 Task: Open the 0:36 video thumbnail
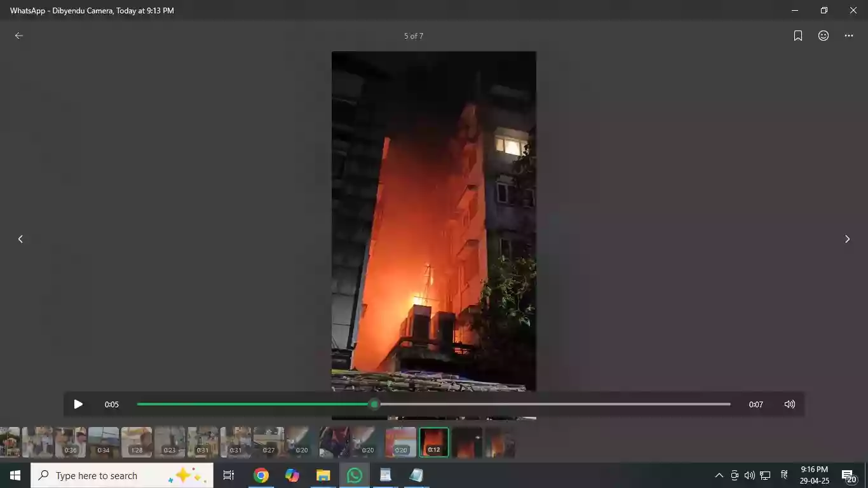71,442
